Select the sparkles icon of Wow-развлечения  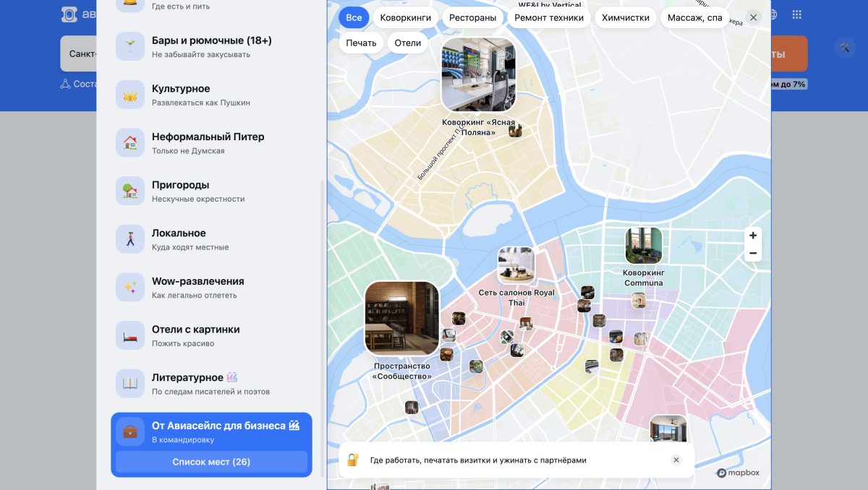coord(130,287)
